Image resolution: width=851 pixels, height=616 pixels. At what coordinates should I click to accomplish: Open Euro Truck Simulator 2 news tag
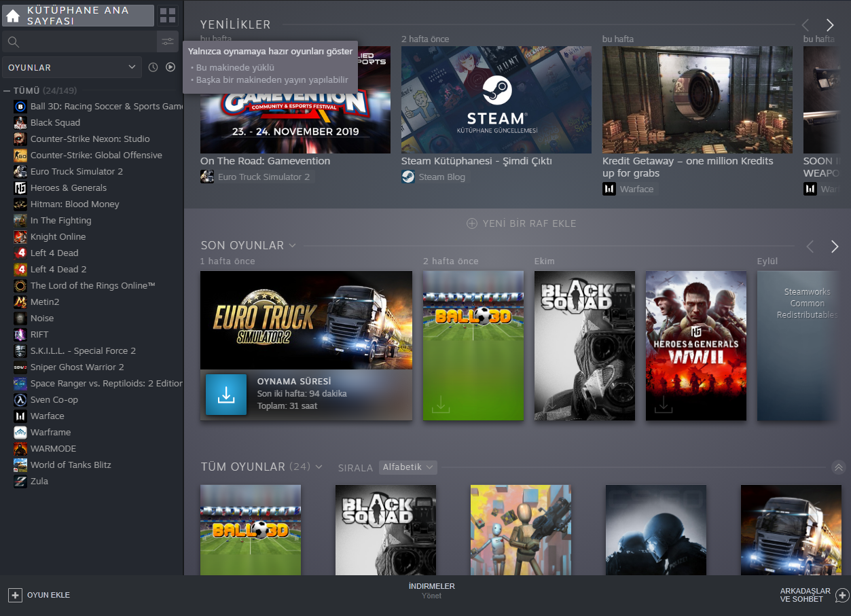(x=256, y=177)
